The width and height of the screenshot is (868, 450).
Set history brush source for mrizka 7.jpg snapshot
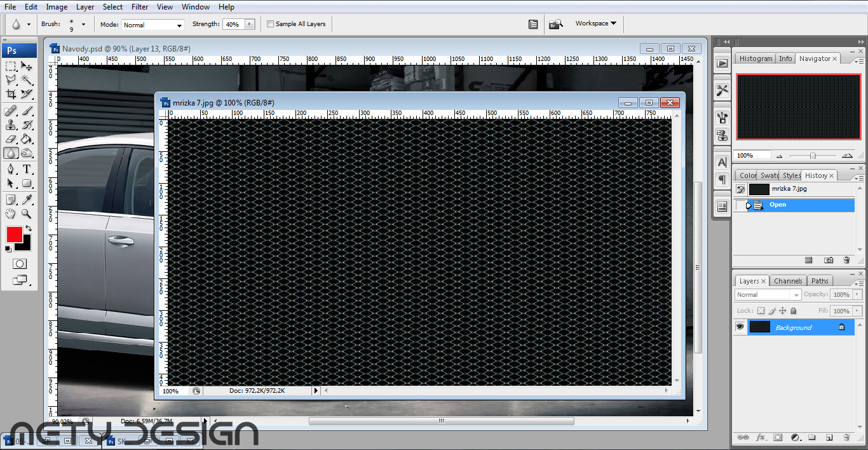[x=740, y=189]
